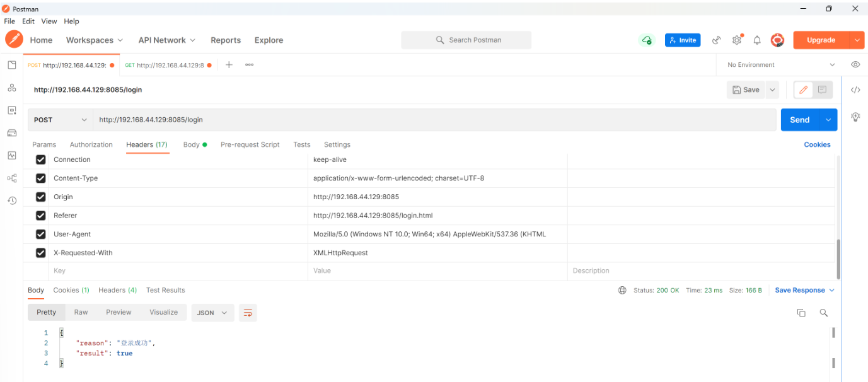Open the Flows sidebar icon
The height and width of the screenshot is (382, 868).
click(x=11, y=178)
